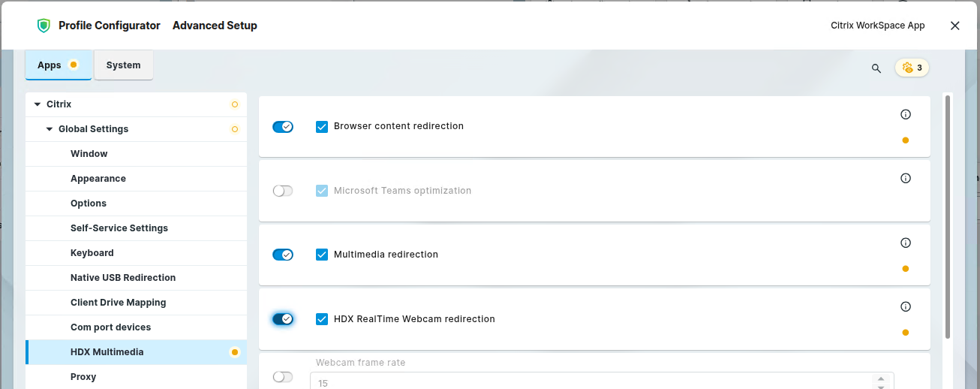The image size is (980, 389).
Task: Open Client Drive Mapping settings
Action: [x=118, y=303]
